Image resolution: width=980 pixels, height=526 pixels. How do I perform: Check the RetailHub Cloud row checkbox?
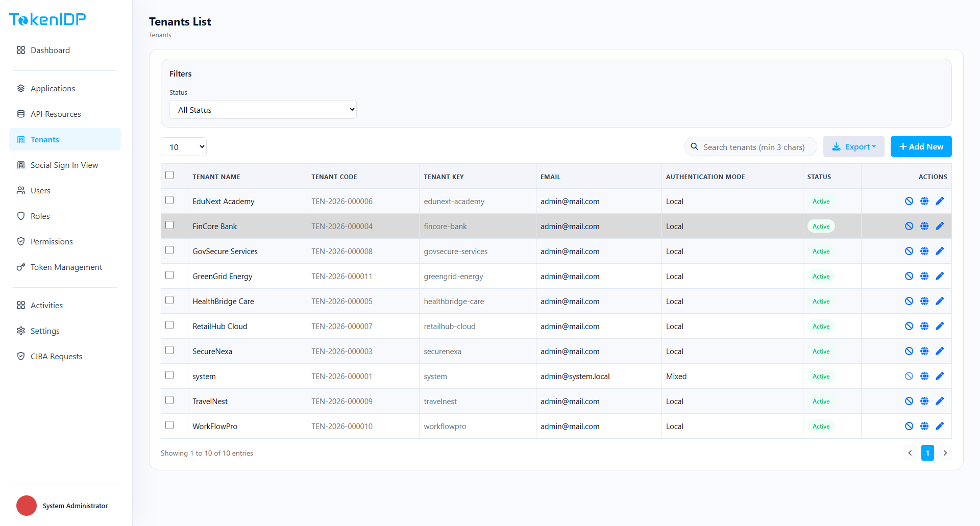(x=169, y=325)
